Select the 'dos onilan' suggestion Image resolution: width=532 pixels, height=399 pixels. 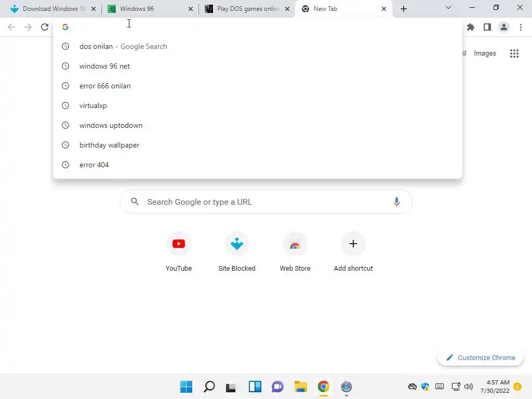258,46
